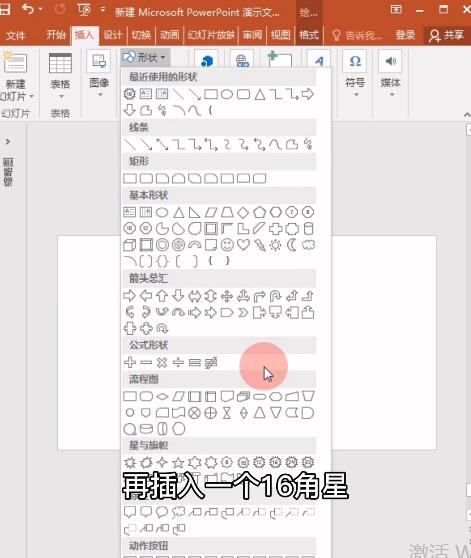
Task: Open the 形状 shapes dropdown
Action: pos(145,57)
